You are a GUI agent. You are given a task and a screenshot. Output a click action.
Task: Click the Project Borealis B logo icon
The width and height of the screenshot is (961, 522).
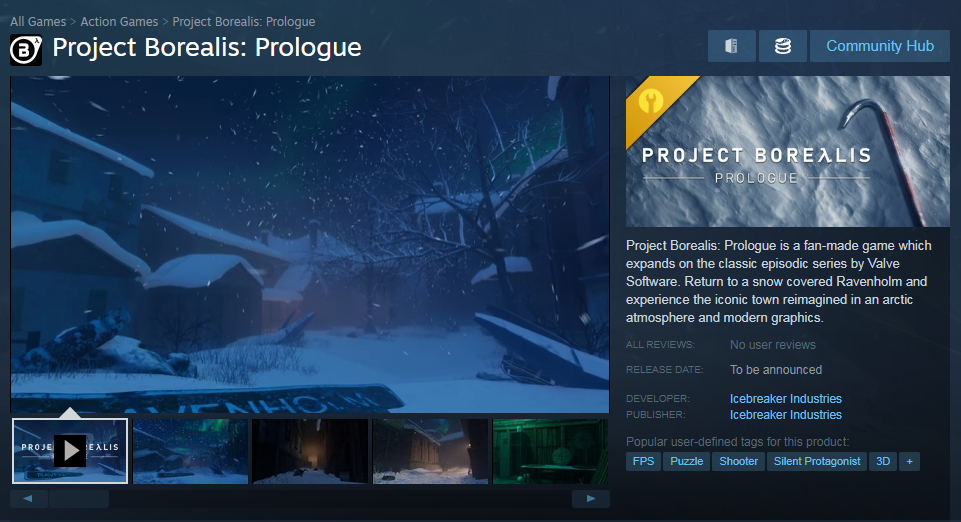pyautogui.click(x=26, y=50)
